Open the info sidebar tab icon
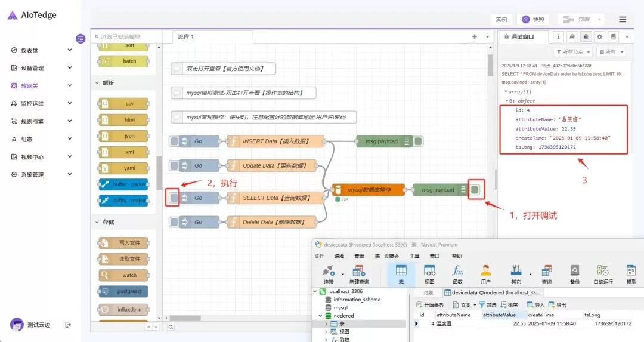 (x=559, y=37)
